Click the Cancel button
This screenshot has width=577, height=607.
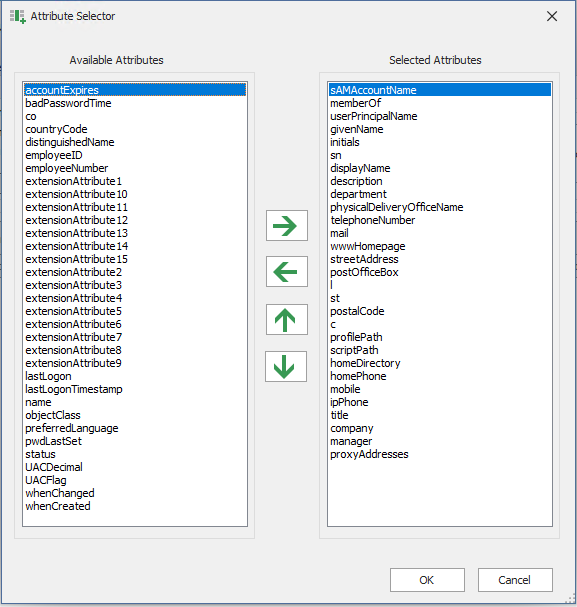[x=515, y=580]
